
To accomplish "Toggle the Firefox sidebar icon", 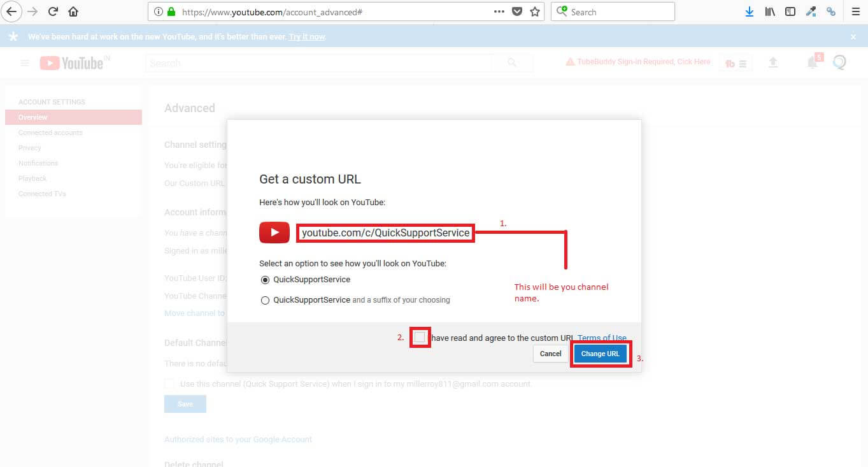I will click(790, 11).
